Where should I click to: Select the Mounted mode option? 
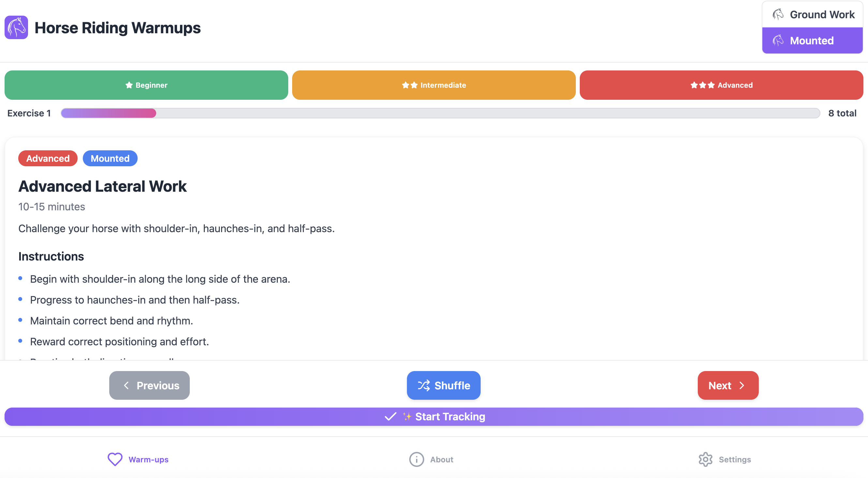(x=812, y=40)
